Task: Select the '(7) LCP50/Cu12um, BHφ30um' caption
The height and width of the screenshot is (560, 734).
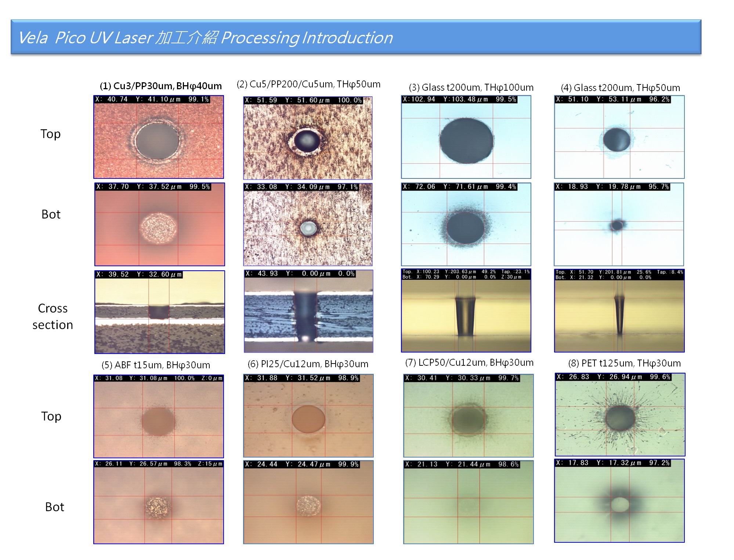Action: pyautogui.click(x=469, y=362)
